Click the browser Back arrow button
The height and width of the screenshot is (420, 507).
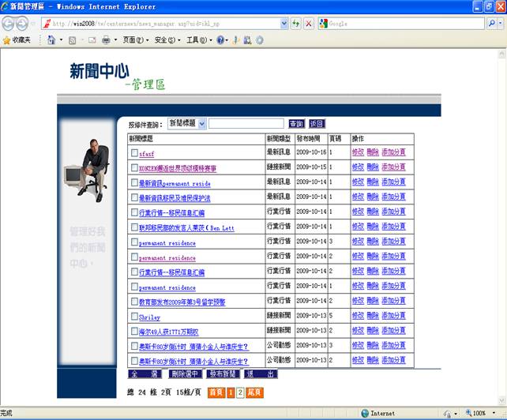[x=10, y=23]
